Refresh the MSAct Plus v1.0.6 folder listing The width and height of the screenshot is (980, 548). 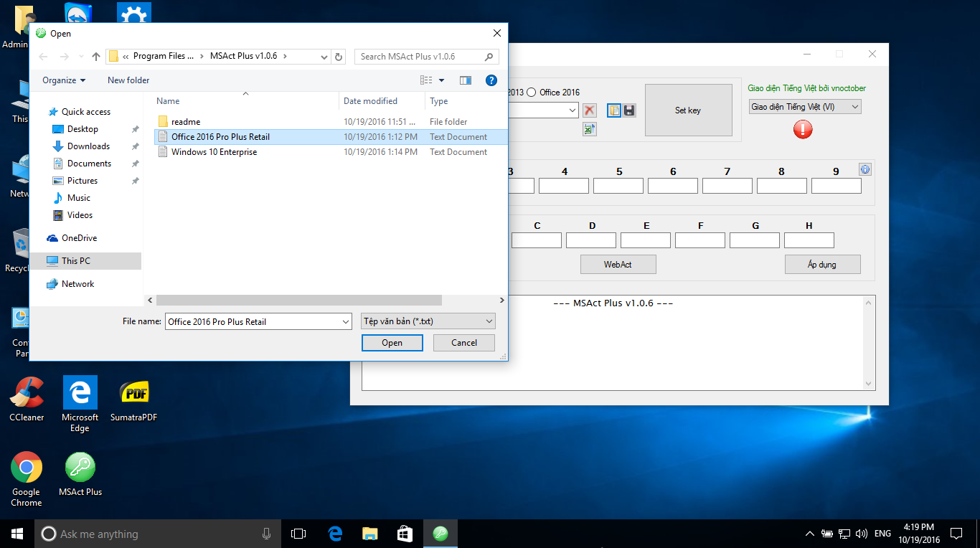click(339, 57)
